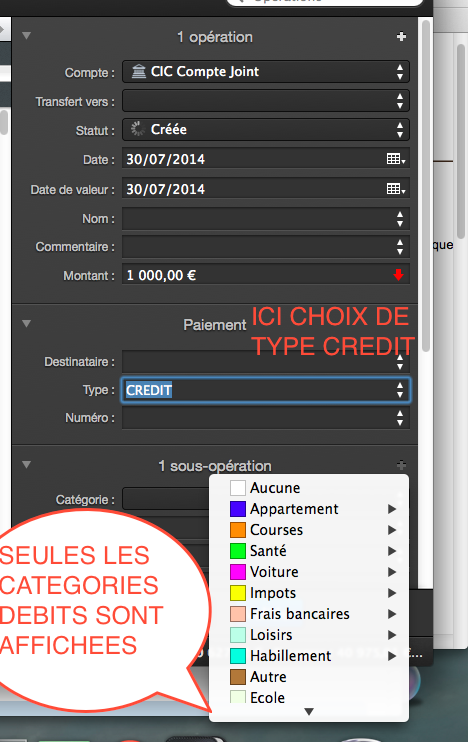The image size is (468, 742).
Task: Open the Statut dropdown showing Créée
Action: 265,129
